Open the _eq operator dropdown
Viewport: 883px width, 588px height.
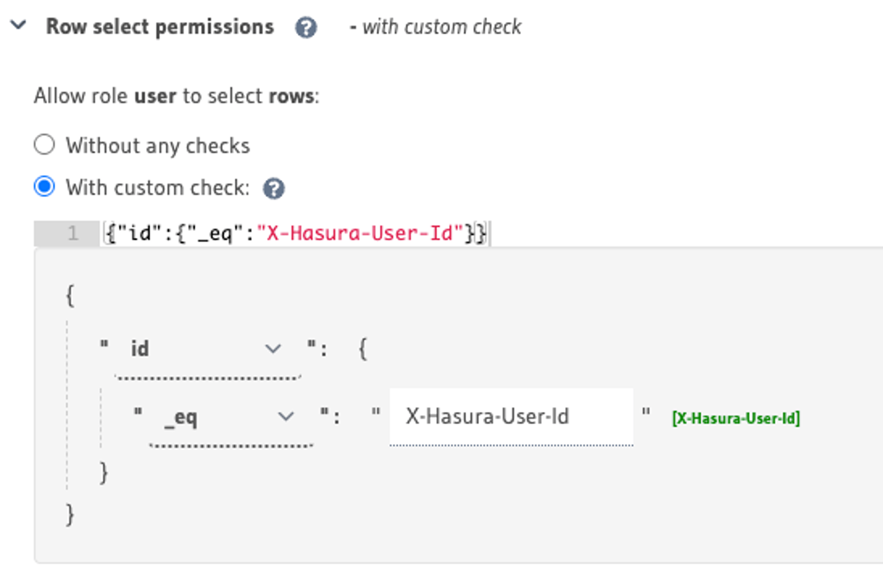coord(286,417)
